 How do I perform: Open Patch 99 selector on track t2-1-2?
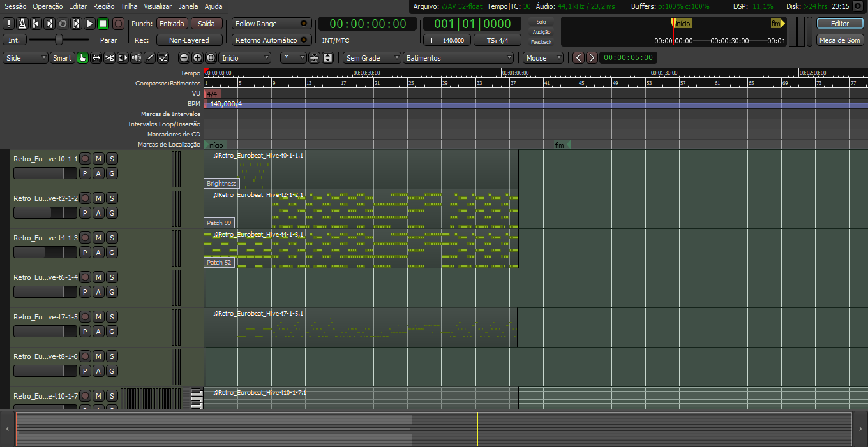[x=220, y=223]
